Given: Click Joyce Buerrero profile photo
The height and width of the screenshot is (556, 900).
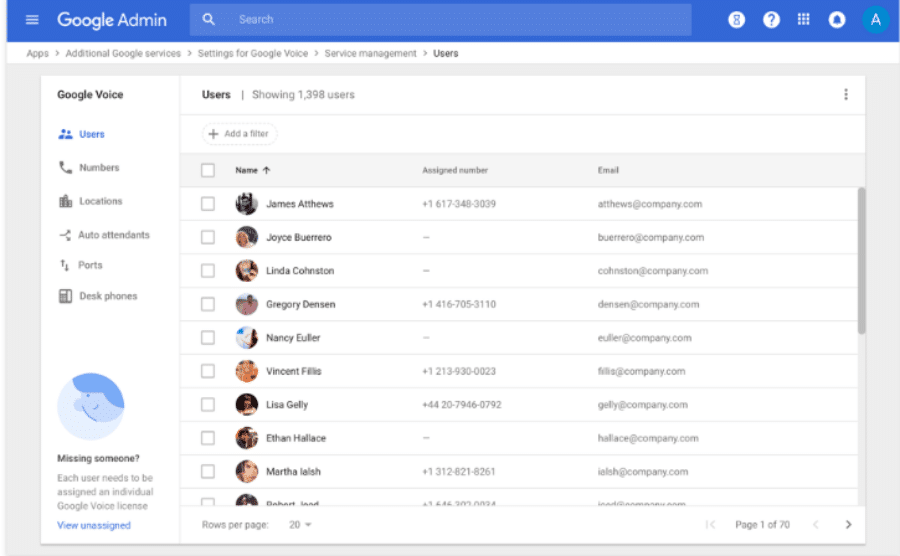Looking at the screenshot, I should (247, 237).
